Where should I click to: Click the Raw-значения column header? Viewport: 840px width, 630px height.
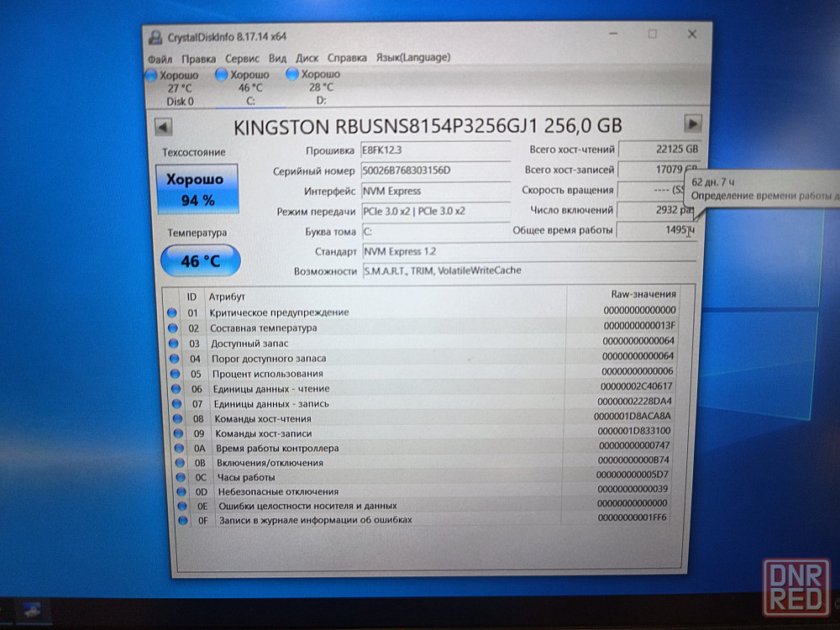click(643, 294)
